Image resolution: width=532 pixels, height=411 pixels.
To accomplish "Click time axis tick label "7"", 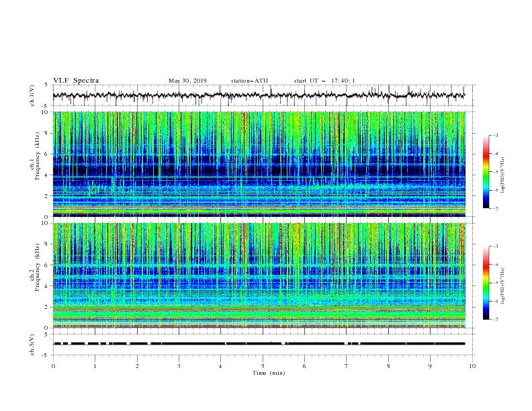I will pos(347,366).
